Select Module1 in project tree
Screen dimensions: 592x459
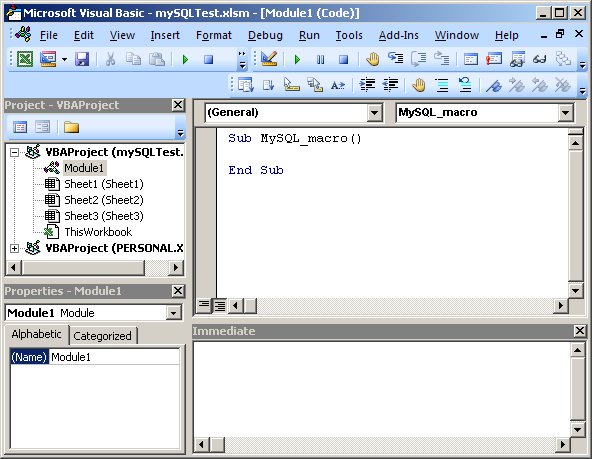(84, 168)
